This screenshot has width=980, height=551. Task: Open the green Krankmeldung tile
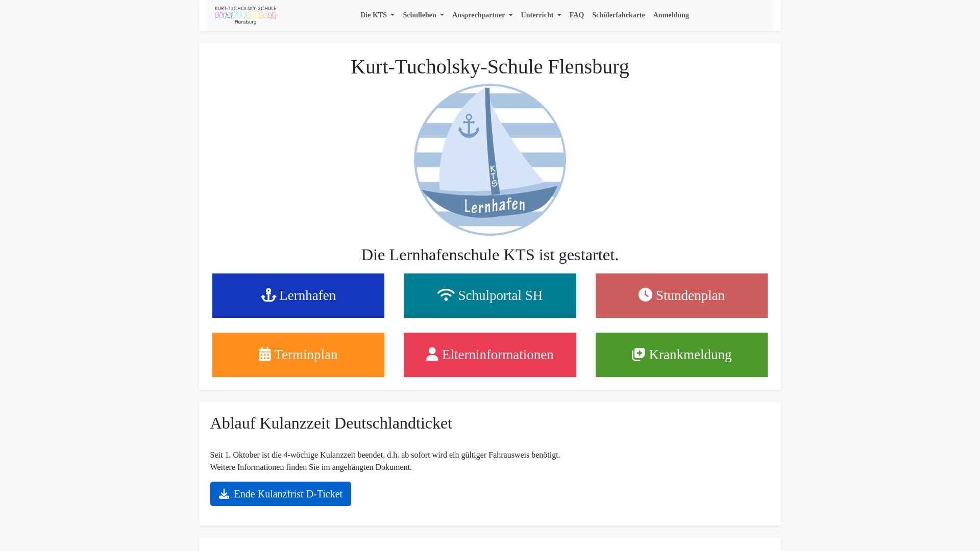point(681,355)
